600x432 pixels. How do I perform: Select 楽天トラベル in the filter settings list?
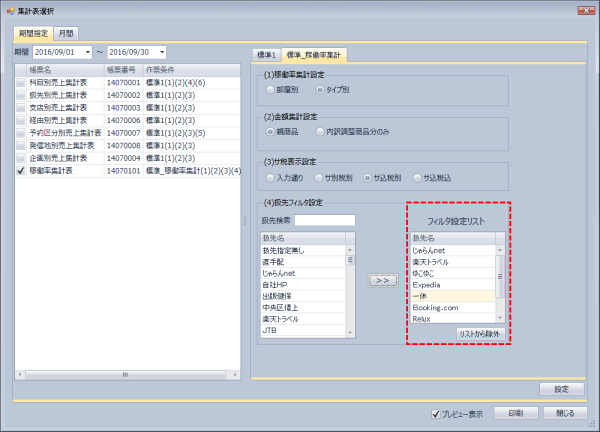(x=453, y=262)
